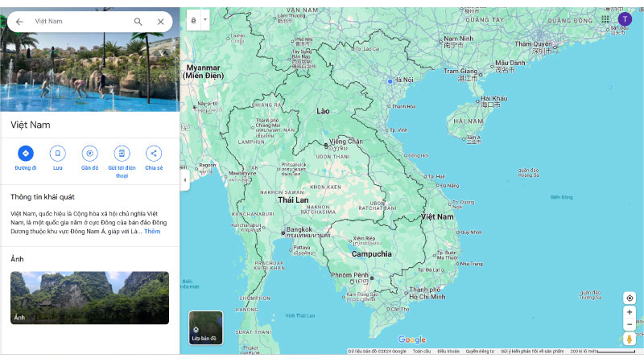Zoom out with the minus button
Image resolution: width=644 pixels, height=362 pixels.
coord(630,325)
